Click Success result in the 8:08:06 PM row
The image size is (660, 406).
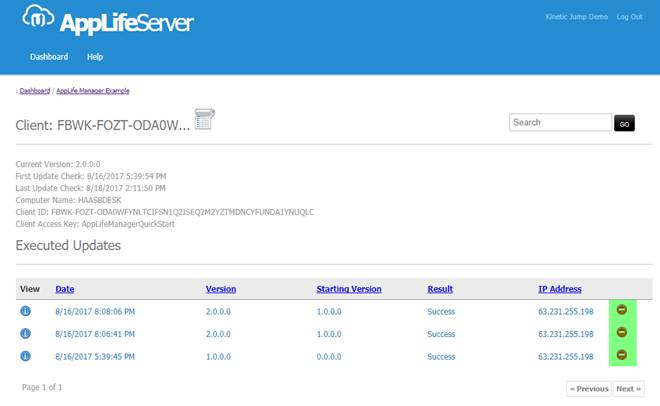[x=441, y=312]
